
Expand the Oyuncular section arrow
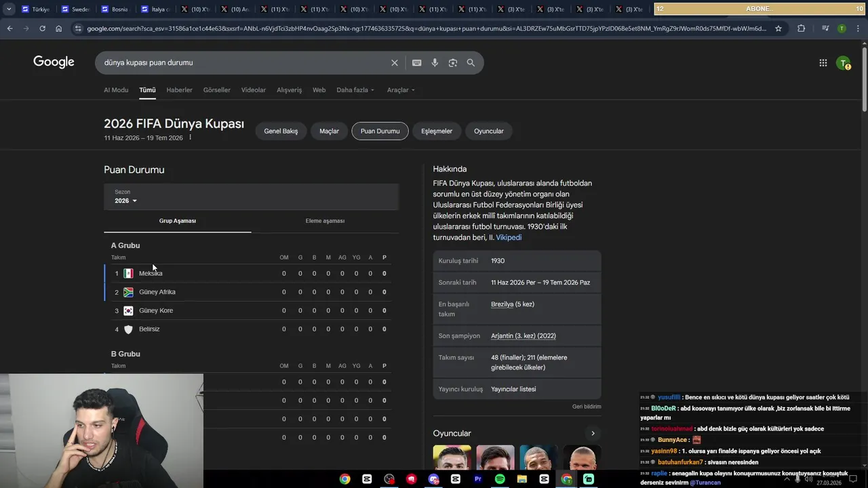click(593, 433)
